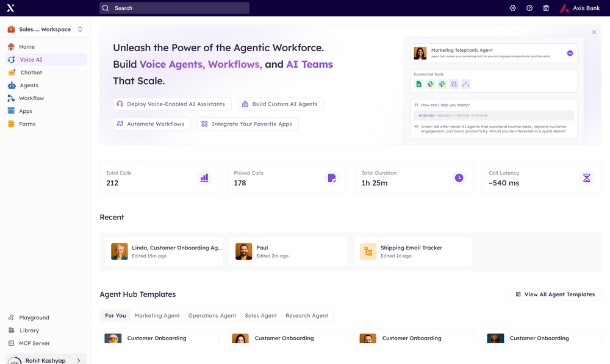The width and height of the screenshot is (610, 364).
Task: Click the MCP Server icon
Action: pos(11,343)
